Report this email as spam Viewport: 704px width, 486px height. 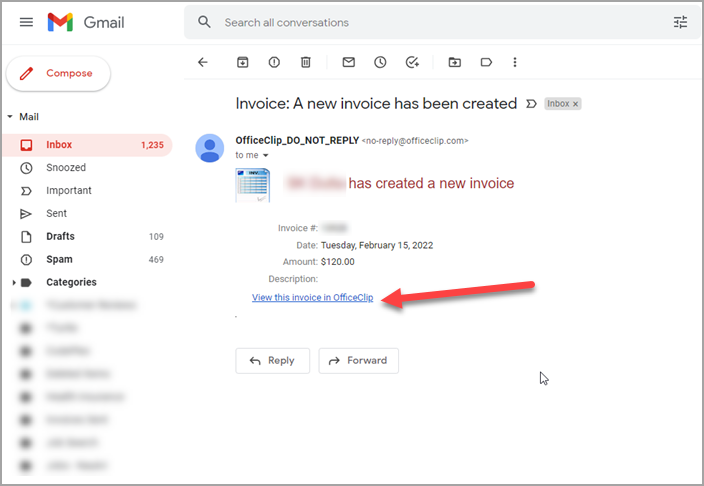pos(274,62)
